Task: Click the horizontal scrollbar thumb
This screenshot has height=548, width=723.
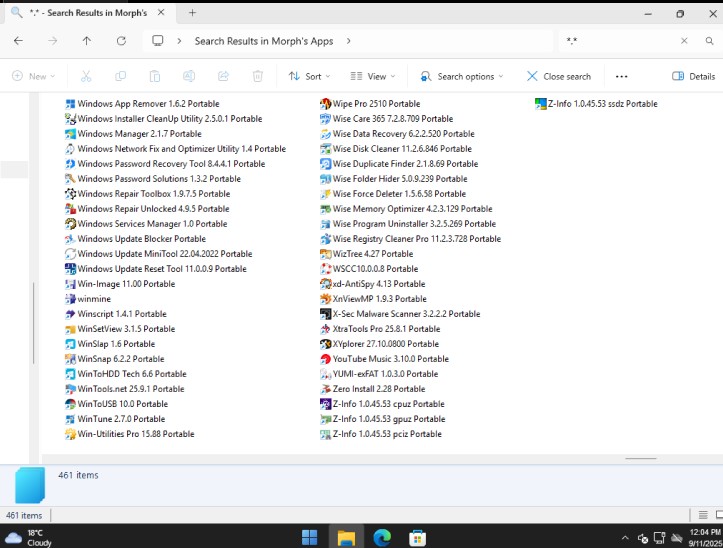Action: 641,459
